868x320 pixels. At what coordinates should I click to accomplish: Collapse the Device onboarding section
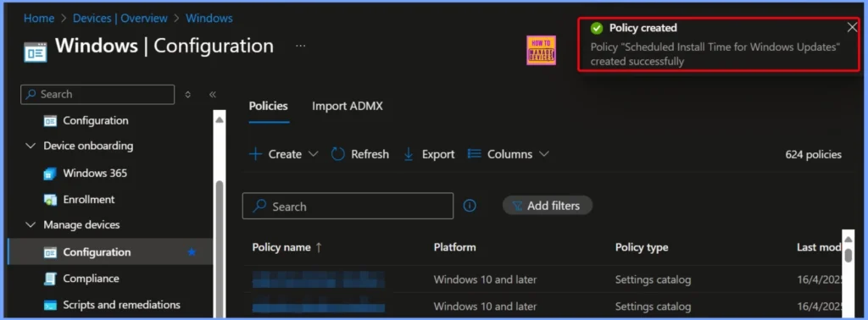tap(30, 146)
